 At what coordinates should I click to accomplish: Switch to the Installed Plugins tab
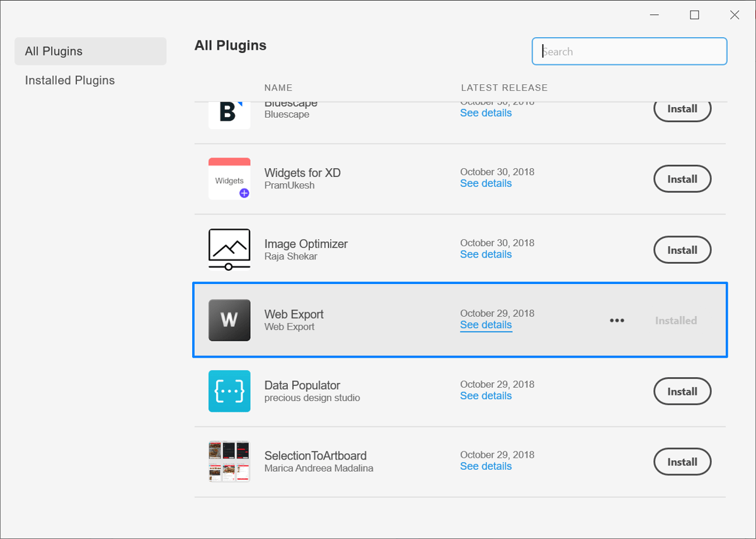coord(69,80)
